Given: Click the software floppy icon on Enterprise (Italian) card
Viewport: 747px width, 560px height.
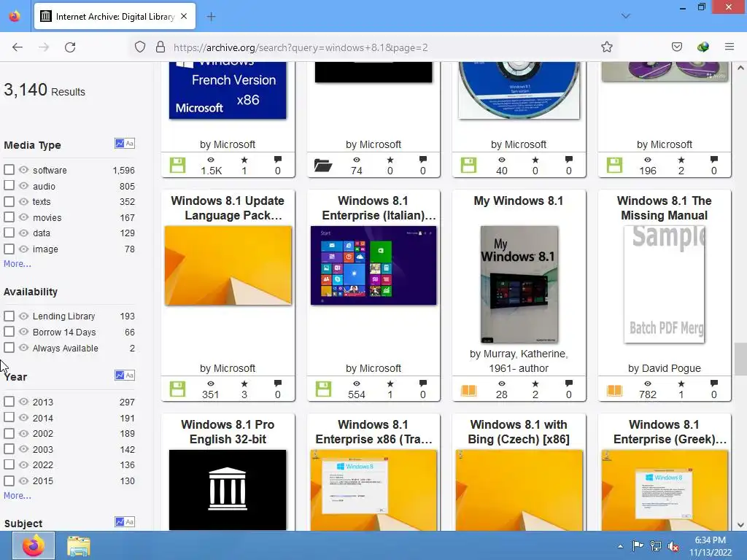Looking at the screenshot, I should point(323,389).
